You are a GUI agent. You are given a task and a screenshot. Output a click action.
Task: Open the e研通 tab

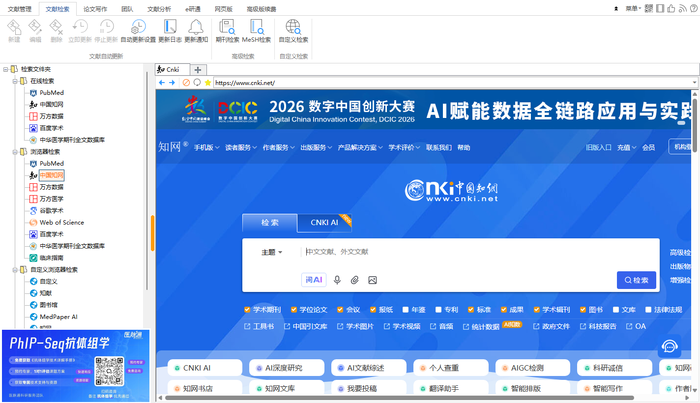point(193,9)
